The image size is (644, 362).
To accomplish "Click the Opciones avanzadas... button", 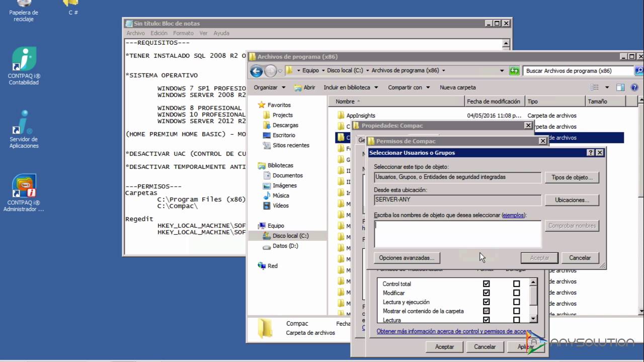I will coord(407,258).
